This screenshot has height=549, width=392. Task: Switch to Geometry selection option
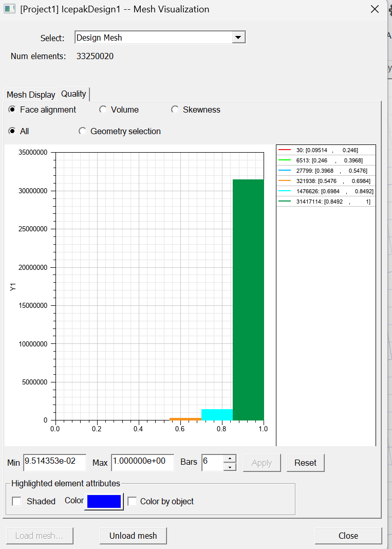point(82,131)
